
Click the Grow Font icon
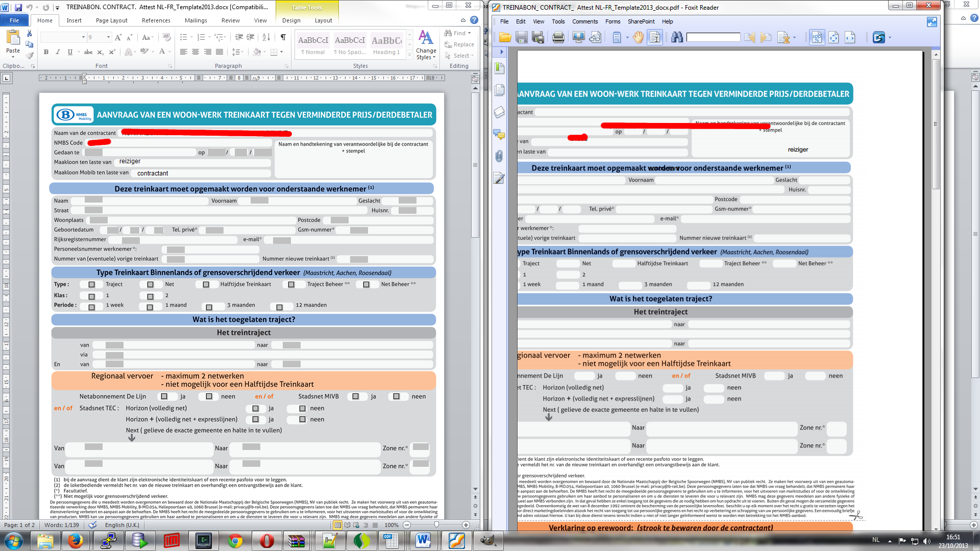pyautogui.click(x=118, y=37)
